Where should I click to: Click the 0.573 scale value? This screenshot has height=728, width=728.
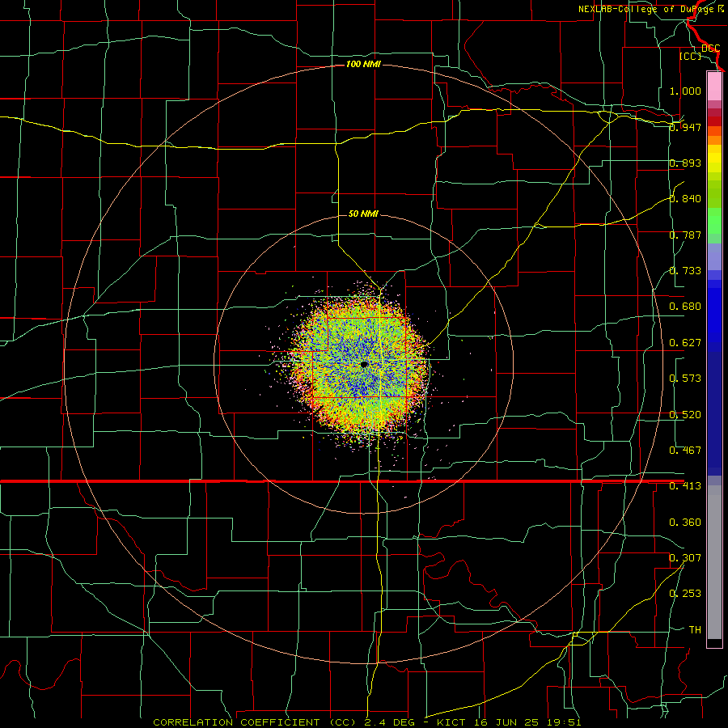685,379
